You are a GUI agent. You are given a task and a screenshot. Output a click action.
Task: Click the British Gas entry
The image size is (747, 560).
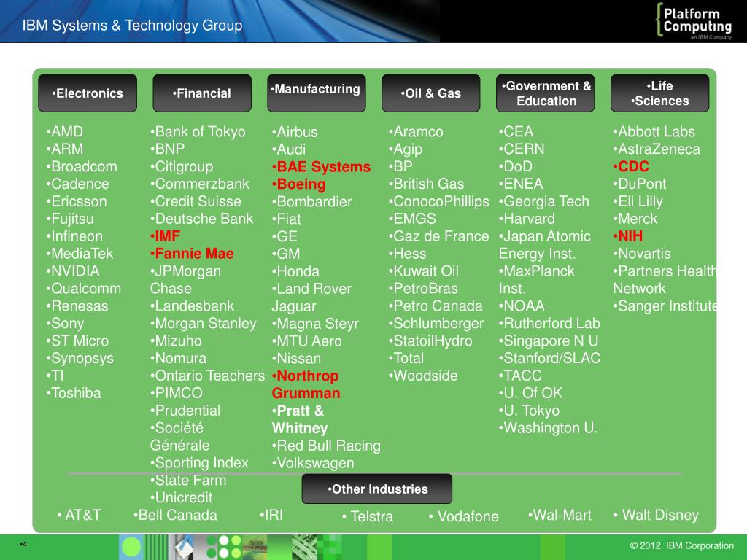tap(426, 184)
